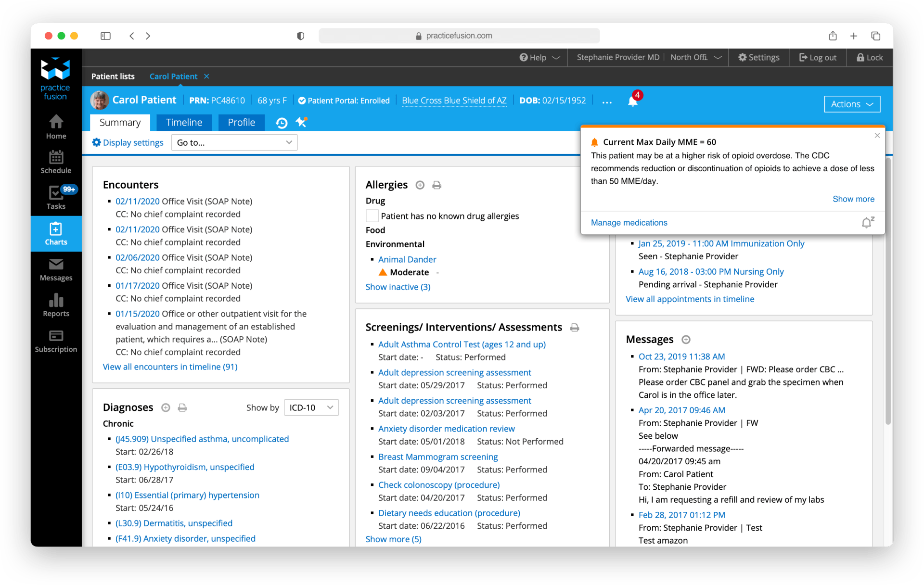Switch to the Timeline tab
This screenshot has height=585, width=924.
(x=184, y=123)
